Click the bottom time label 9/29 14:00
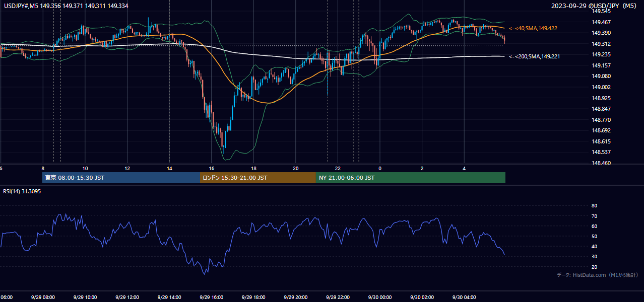The width and height of the screenshot is (644, 302). 169,297
